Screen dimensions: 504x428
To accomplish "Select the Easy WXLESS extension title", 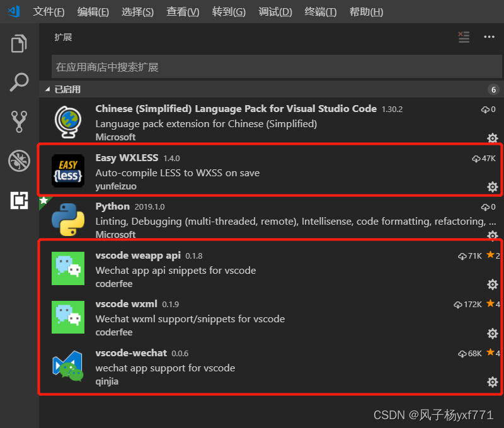I will point(127,158).
